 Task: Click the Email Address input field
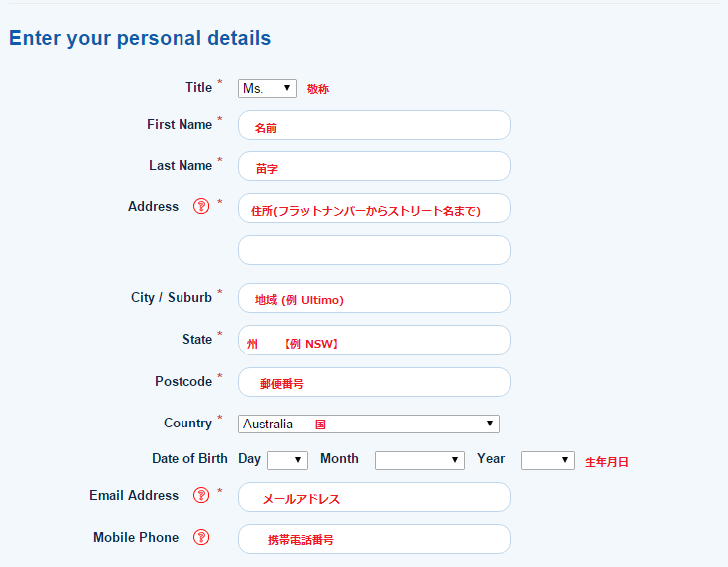pos(374,497)
